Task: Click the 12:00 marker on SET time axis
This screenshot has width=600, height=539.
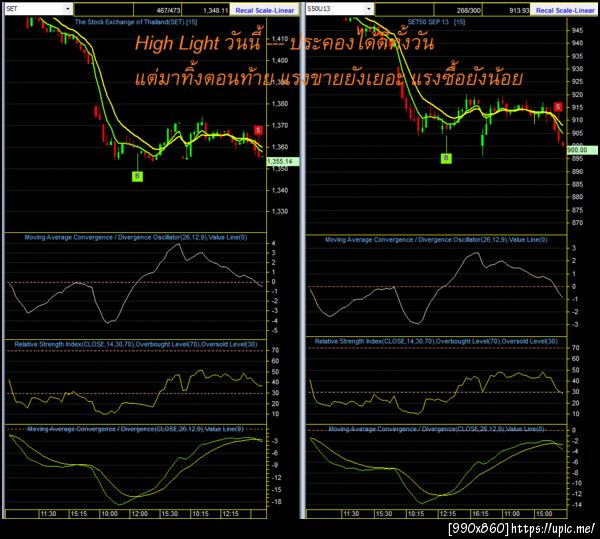Action: (x=140, y=514)
